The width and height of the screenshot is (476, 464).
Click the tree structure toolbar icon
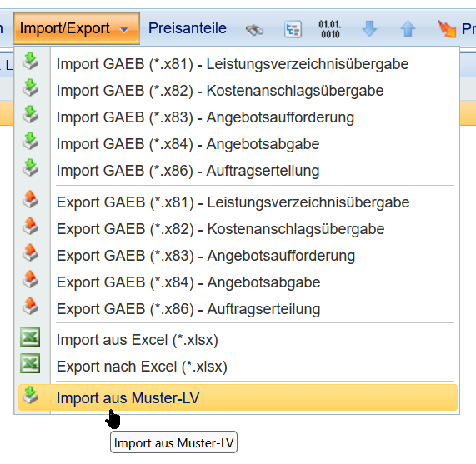pyautogui.click(x=293, y=29)
